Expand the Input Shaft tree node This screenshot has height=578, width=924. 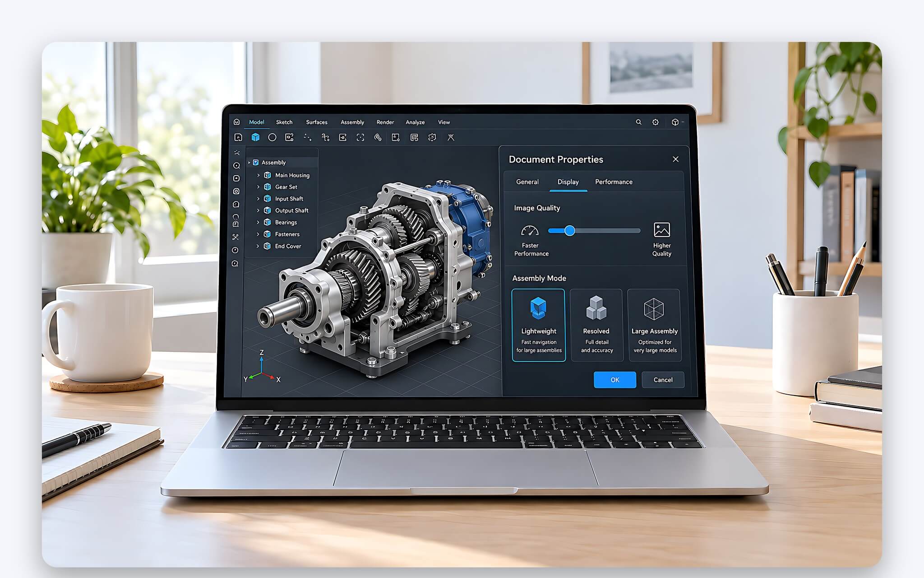258,199
